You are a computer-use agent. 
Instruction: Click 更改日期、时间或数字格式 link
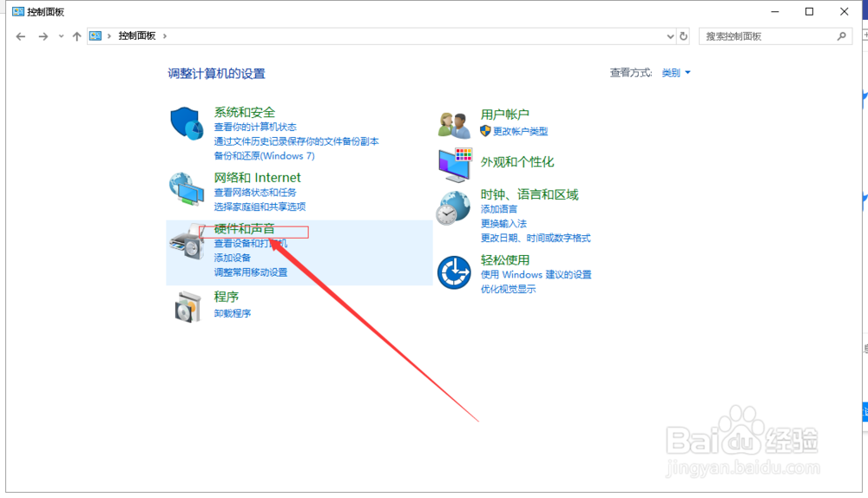tap(536, 238)
